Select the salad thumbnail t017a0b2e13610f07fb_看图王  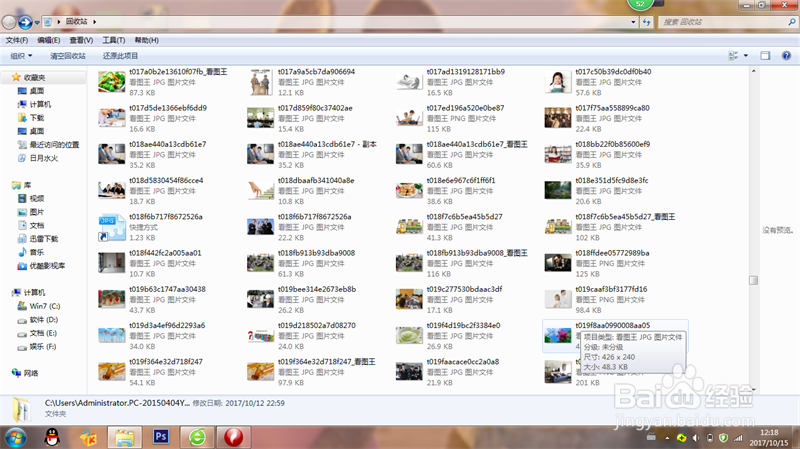[112, 82]
